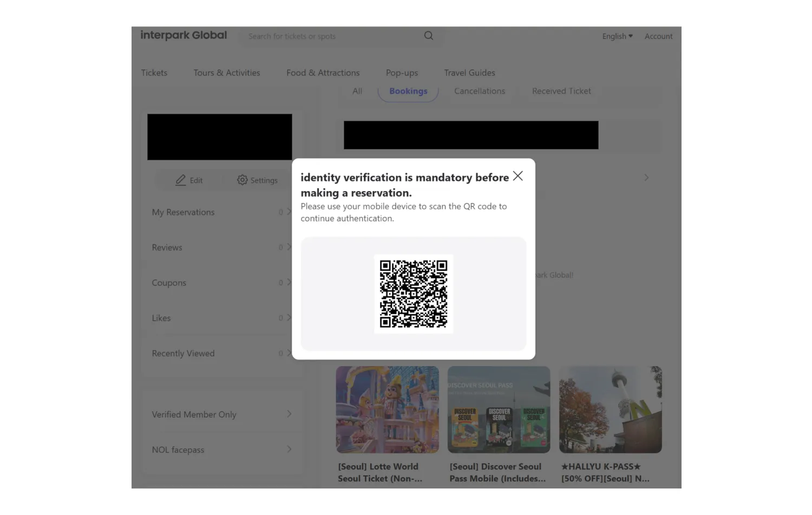
Task: Expand the Coupons chevron
Action: click(x=289, y=282)
